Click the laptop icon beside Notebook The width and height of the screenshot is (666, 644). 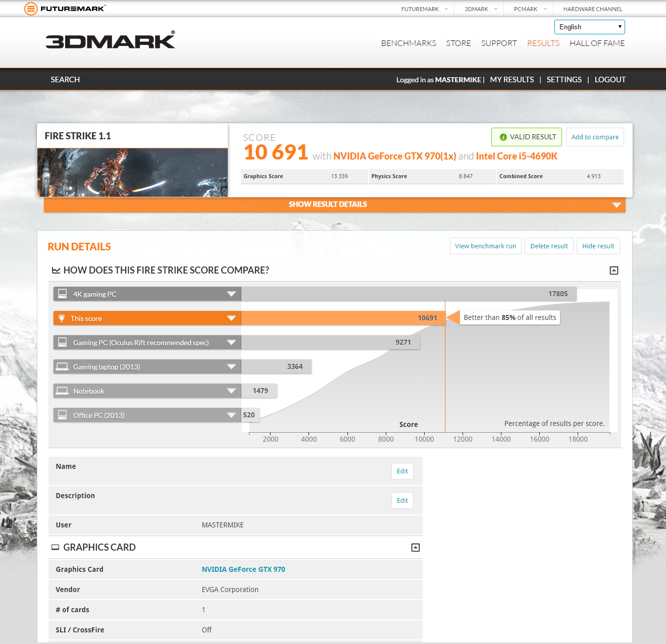(63, 391)
